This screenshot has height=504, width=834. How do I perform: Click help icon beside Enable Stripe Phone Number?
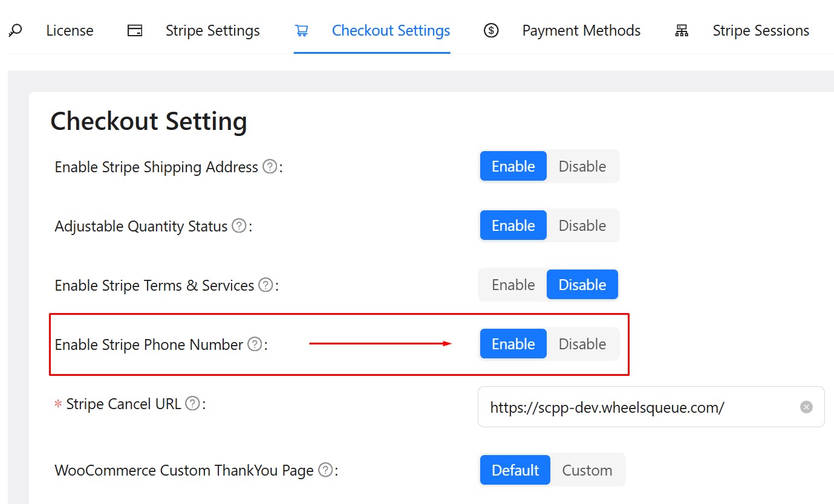click(x=255, y=344)
